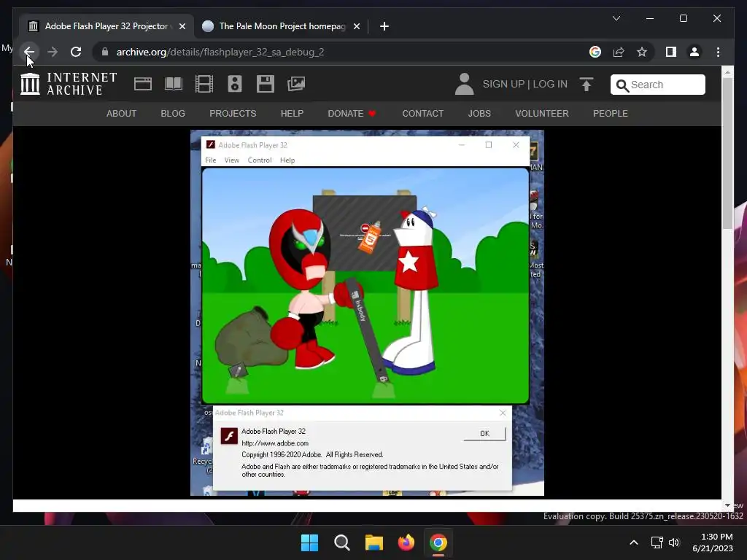Image resolution: width=747 pixels, height=560 pixels.
Task: Open Windows Start button on taskbar
Action: (x=309, y=542)
